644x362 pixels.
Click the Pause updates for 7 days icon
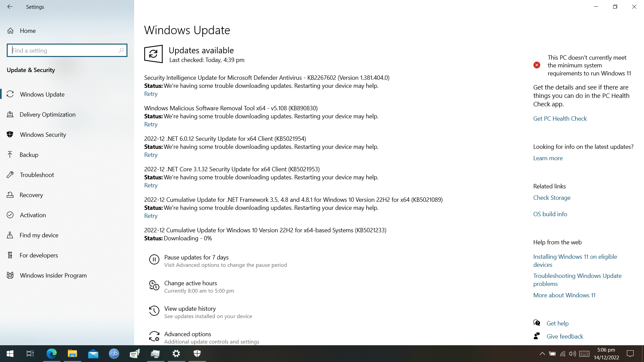[x=154, y=259]
